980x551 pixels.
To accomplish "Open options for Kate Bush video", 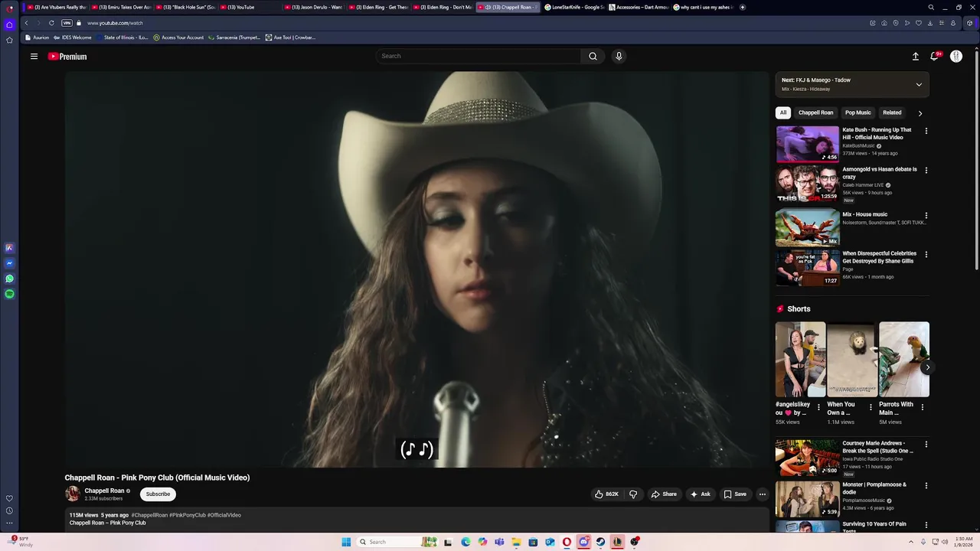I will tap(926, 131).
